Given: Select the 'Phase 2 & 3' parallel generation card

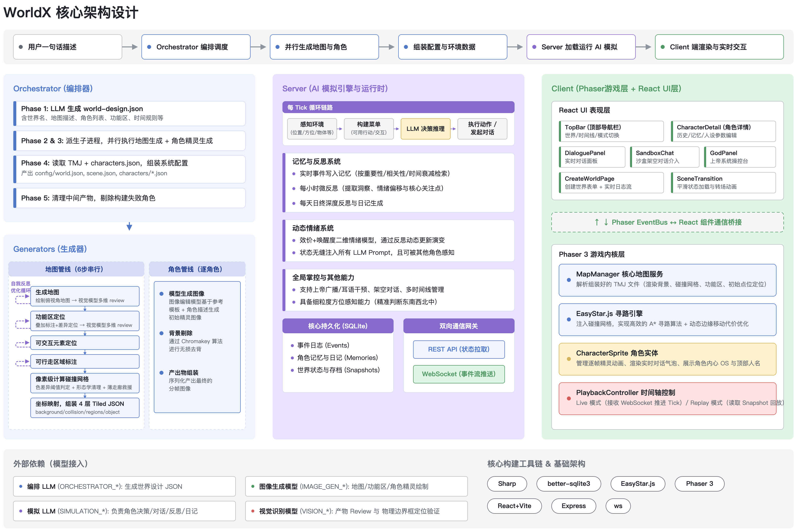Looking at the screenshot, I should pos(129,141).
